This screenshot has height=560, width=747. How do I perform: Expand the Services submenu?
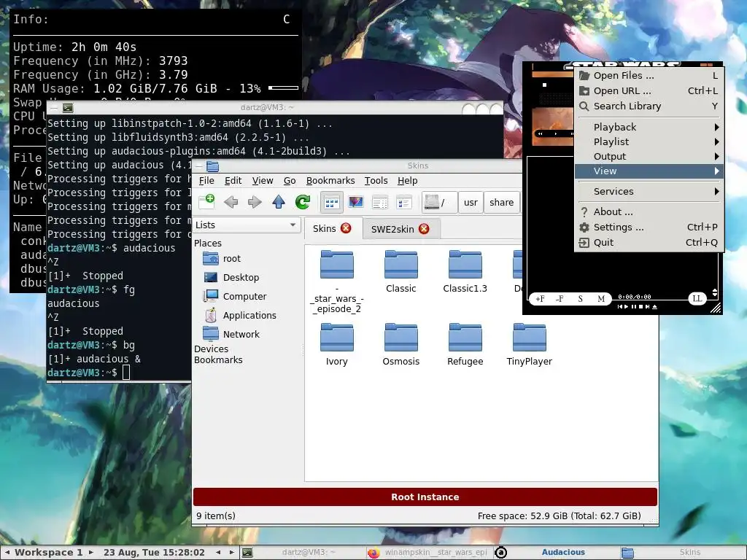point(649,192)
